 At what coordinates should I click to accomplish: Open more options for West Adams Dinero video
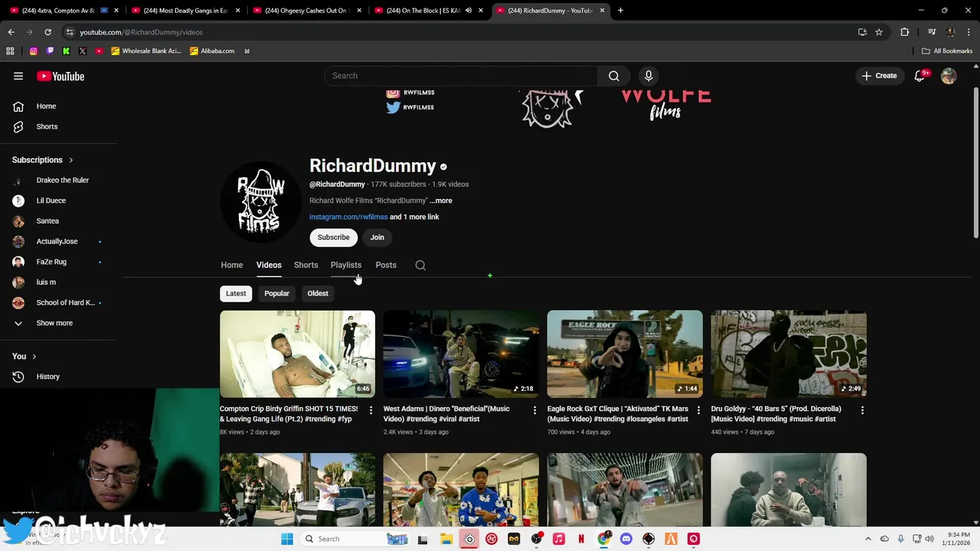tap(534, 410)
